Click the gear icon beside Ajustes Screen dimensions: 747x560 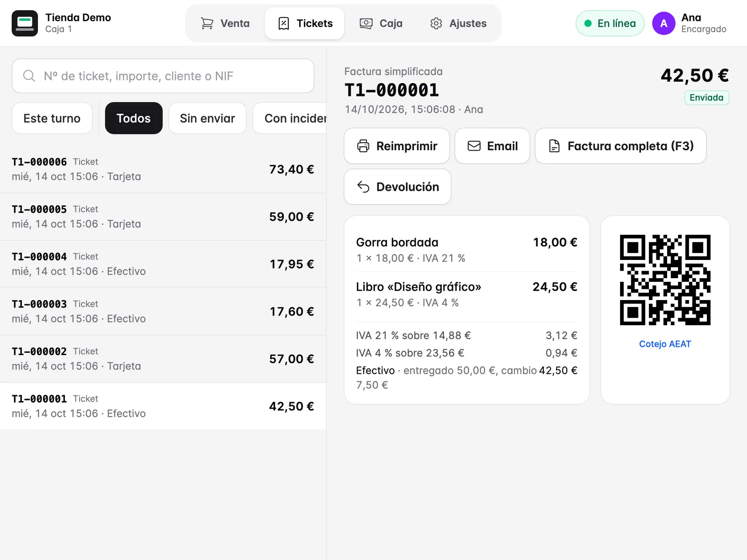(436, 23)
